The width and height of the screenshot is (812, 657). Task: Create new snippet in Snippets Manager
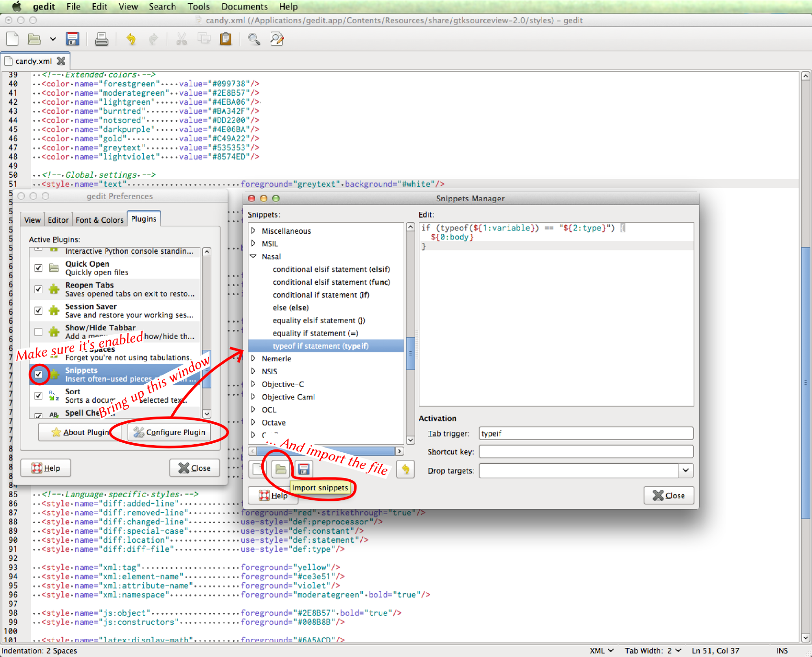[257, 469]
